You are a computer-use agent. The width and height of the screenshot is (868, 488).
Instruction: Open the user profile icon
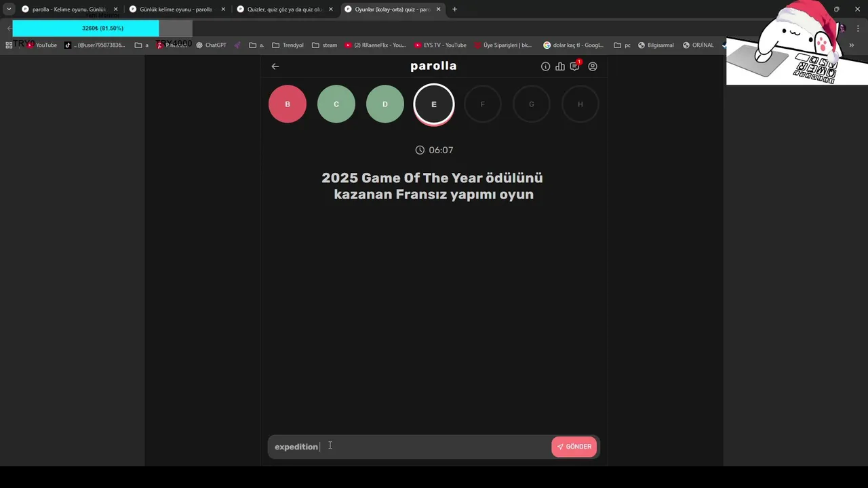[593, 66]
